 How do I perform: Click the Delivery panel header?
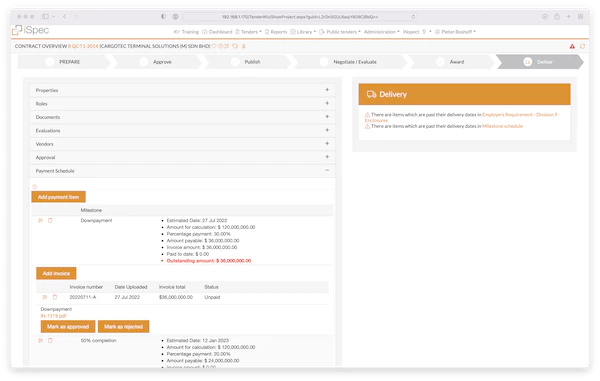tap(464, 94)
